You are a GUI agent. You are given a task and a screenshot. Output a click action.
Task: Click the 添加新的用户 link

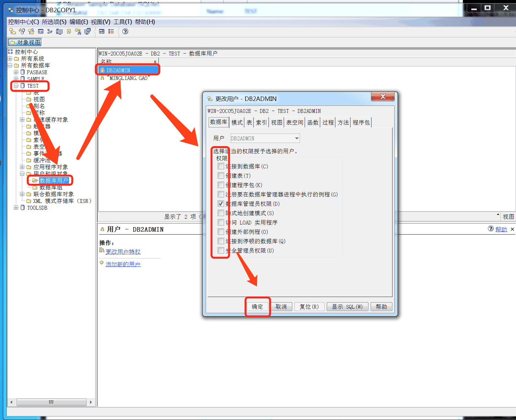(123, 264)
